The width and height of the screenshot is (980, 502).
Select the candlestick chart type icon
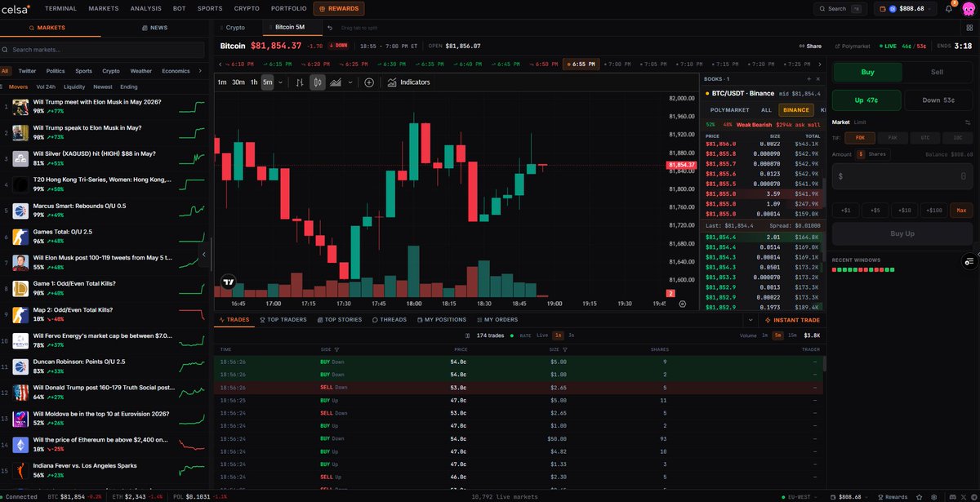pyautogui.click(x=318, y=82)
